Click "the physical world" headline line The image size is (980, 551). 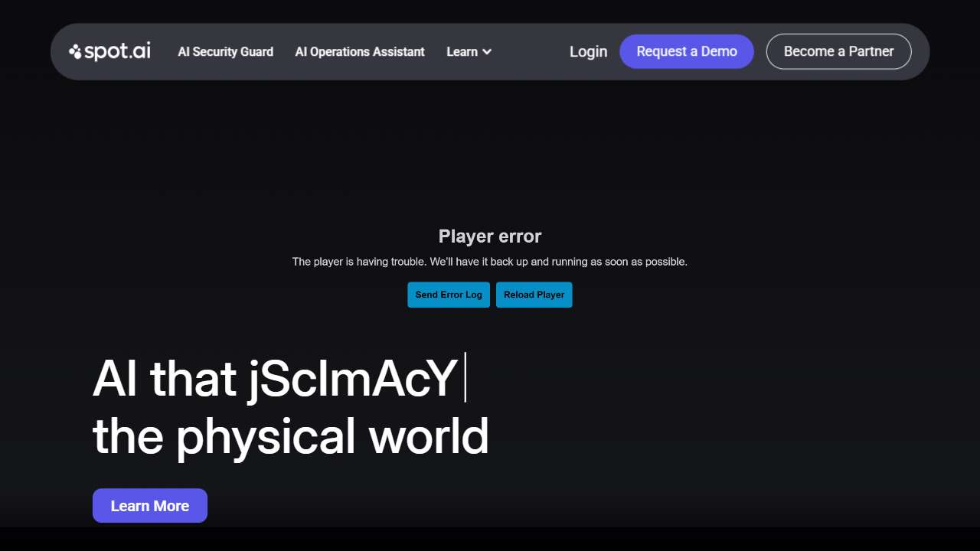[291, 436]
